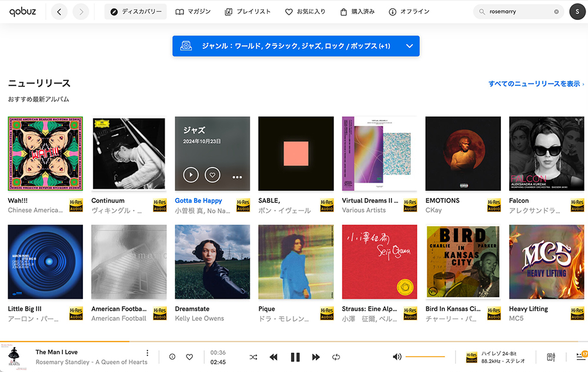The image size is (588, 372).
Task: Play the Gotta Be Happy album from its cover
Action: click(x=191, y=175)
